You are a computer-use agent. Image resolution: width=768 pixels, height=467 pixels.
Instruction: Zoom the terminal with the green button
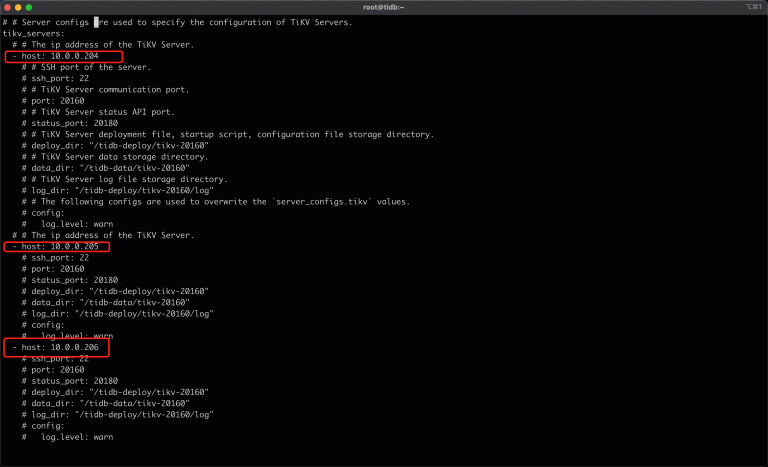[x=29, y=7]
